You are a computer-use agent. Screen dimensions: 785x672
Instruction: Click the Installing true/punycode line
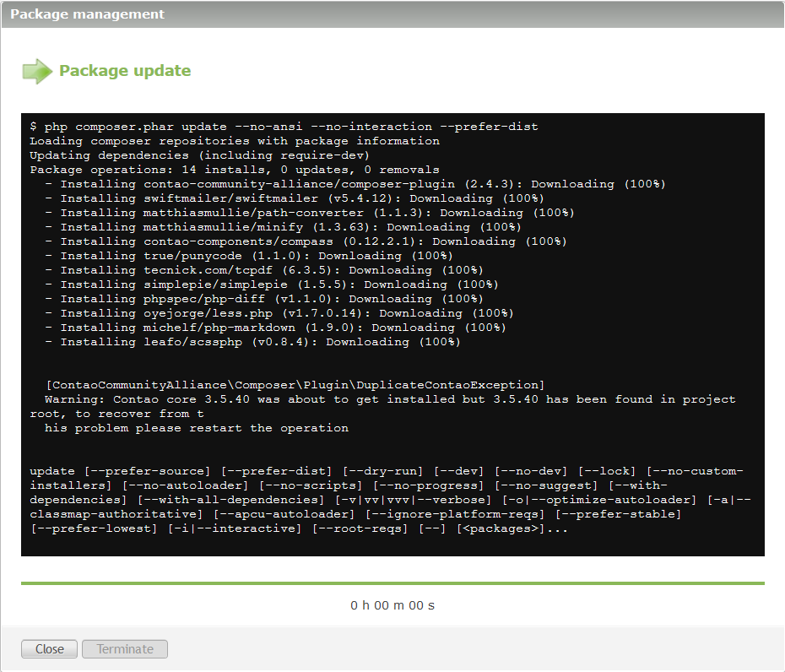pyautogui.click(x=249, y=256)
